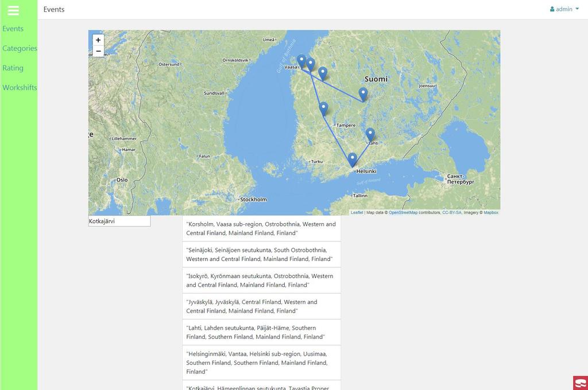Click the Suomi country label on map
The width and height of the screenshot is (588, 390).
click(376, 79)
